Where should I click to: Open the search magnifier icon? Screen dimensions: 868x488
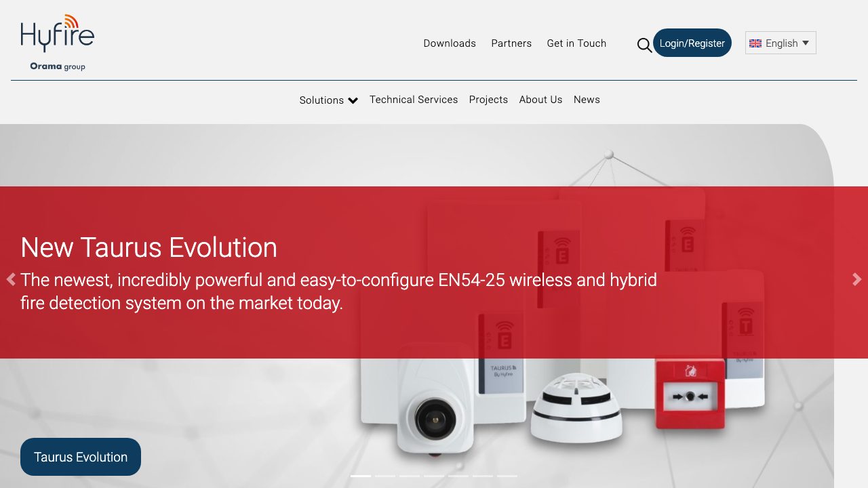(644, 45)
